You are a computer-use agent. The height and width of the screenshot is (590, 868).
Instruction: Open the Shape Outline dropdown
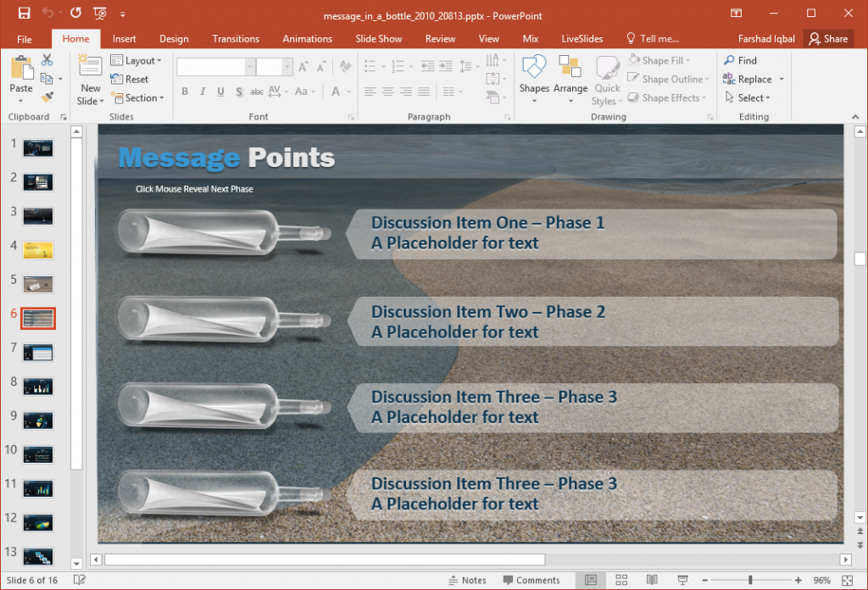668,79
